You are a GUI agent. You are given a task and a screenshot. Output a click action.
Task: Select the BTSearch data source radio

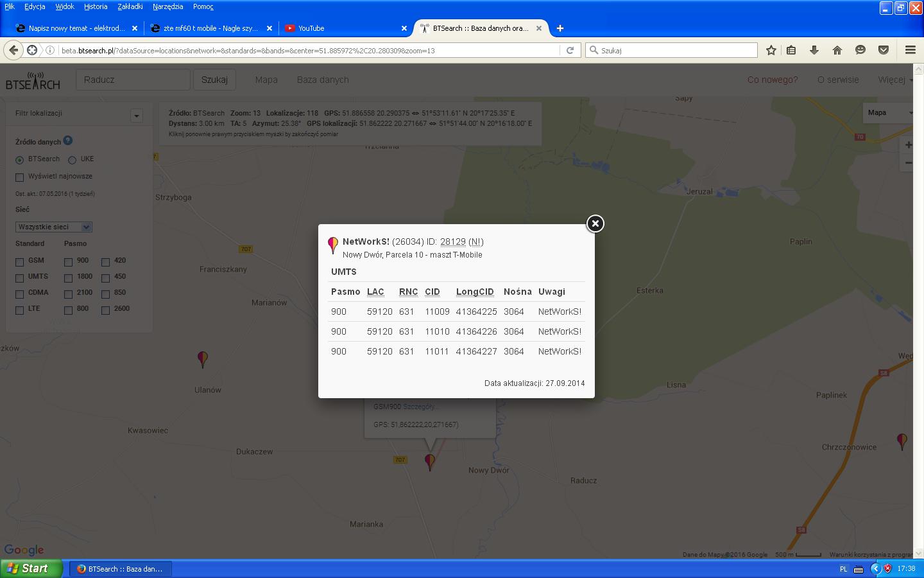[19, 160]
